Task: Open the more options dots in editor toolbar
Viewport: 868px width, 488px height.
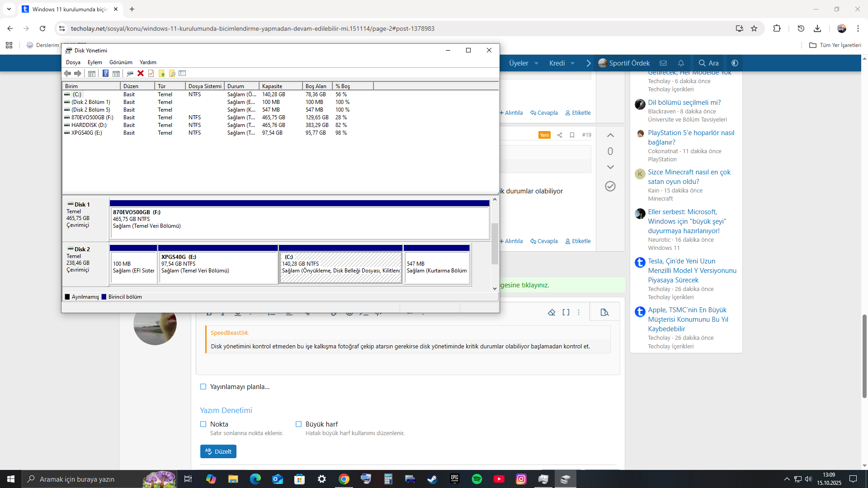Action: (x=579, y=312)
